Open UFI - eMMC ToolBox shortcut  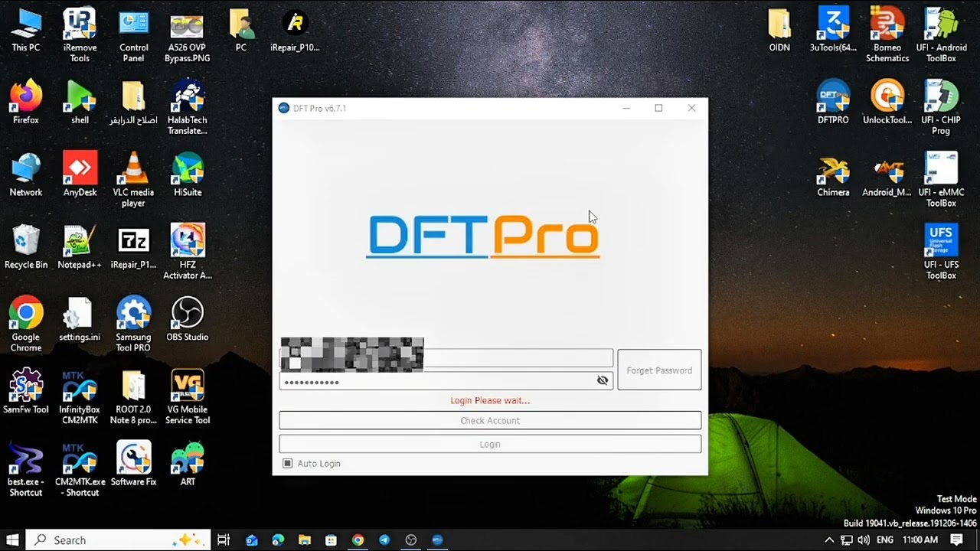point(941,181)
